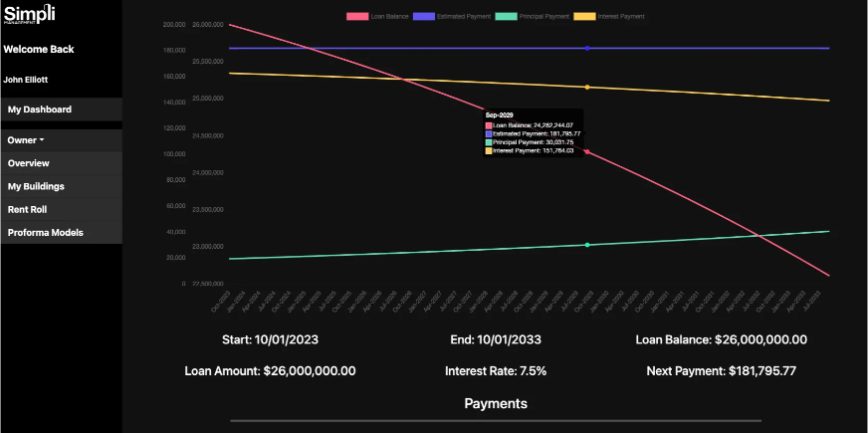The width and height of the screenshot is (868, 433).
Task: Click the Loan Amount: $26,000,000.00 text
Action: [x=270, y=371]
